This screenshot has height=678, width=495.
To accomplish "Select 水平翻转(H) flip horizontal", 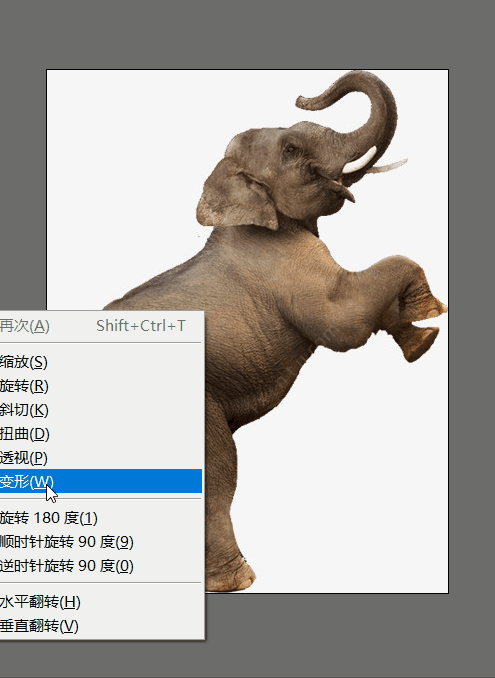I will pos(101,602).
